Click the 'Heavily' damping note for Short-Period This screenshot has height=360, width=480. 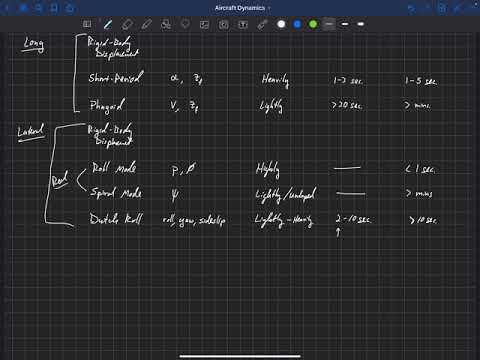pos(275,80)
